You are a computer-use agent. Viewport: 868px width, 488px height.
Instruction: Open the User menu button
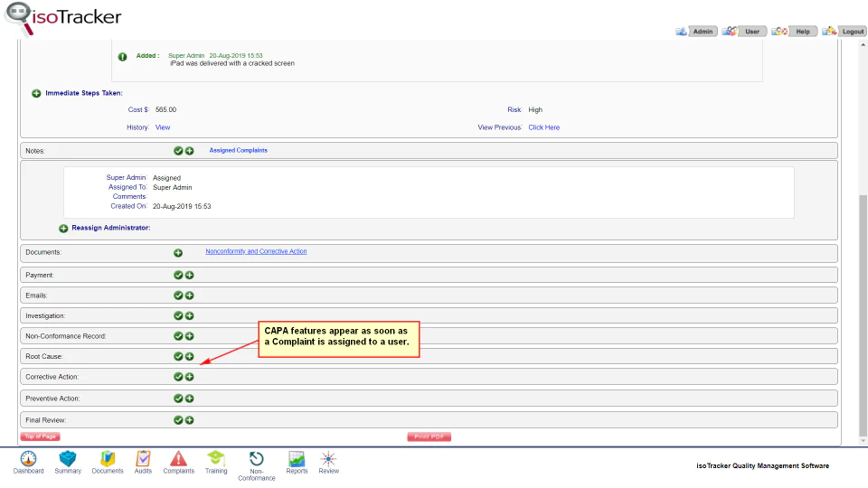click(752, 32)
